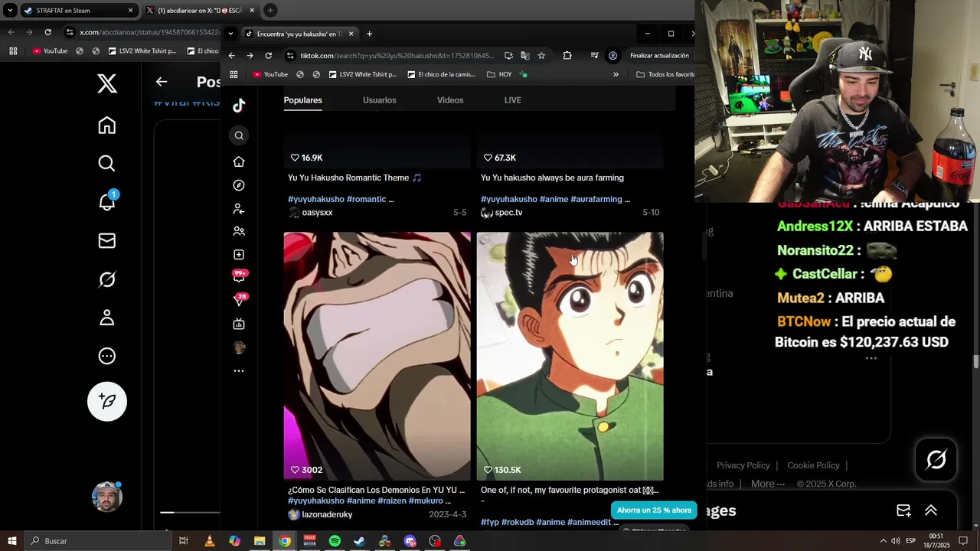Screen dimensions: 980x551
Task: Open TikTok messages icon with 28 badge
Action: coord(239,301)
